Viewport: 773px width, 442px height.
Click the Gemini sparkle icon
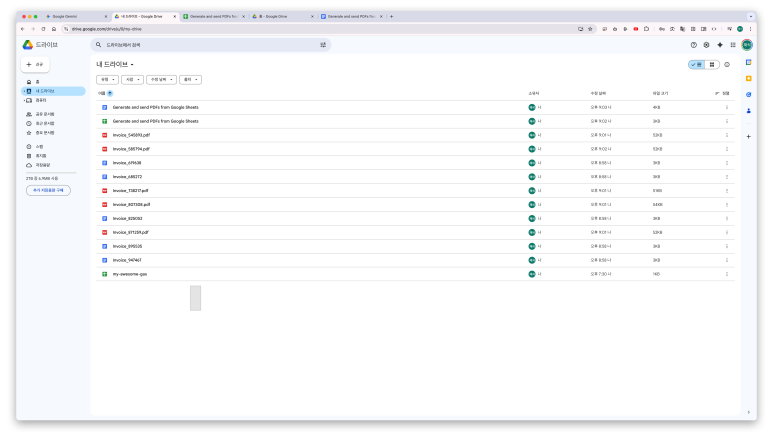point(720,45)
